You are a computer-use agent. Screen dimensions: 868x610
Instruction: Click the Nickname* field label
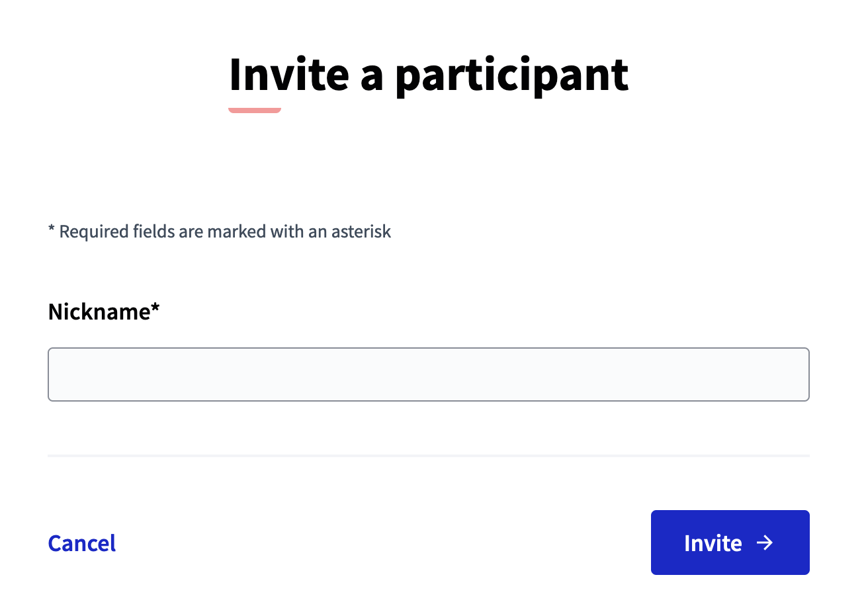tap(103, 311)
